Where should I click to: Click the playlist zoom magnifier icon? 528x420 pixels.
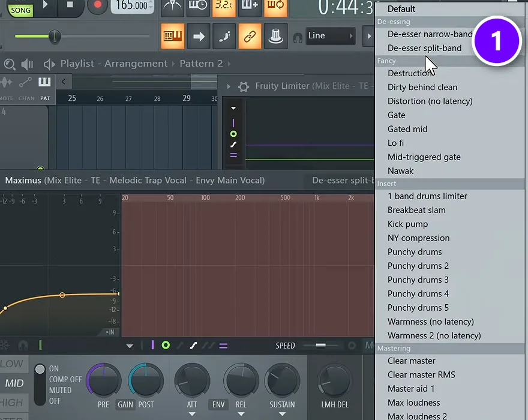10,64
